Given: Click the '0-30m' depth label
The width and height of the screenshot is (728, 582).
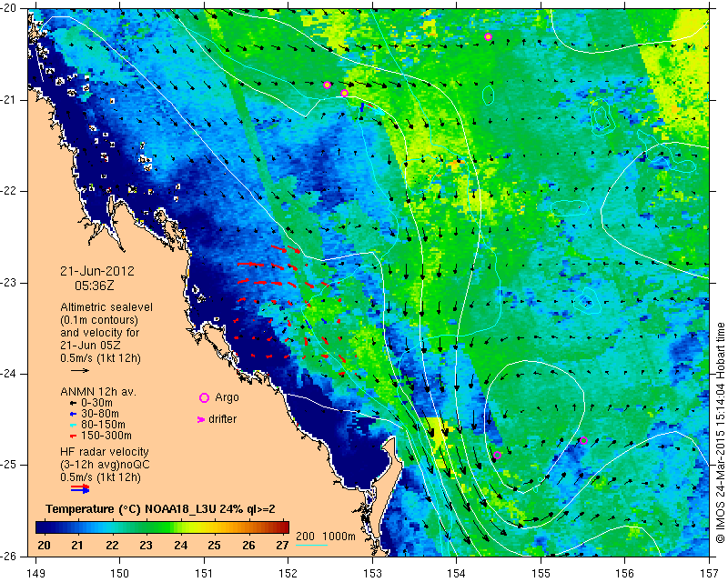Looking at the screenshot, I should point(96,403).
